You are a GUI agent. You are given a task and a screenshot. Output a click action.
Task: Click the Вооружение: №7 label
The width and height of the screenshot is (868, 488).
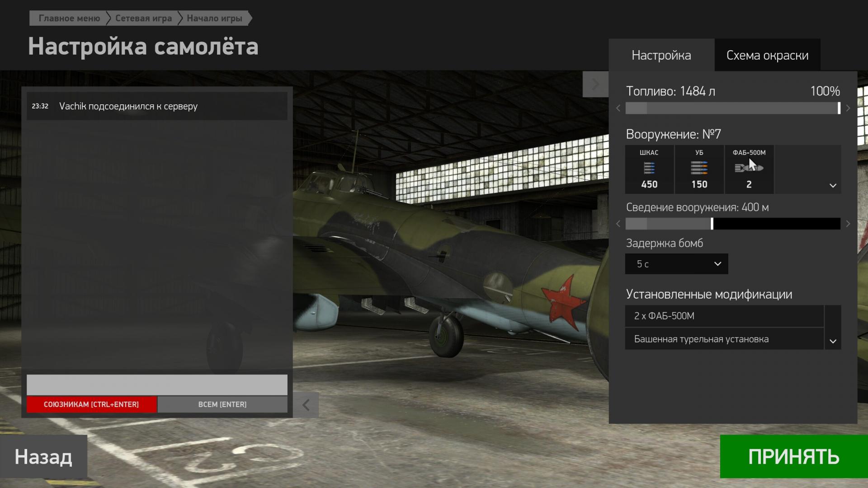point(673,134)
